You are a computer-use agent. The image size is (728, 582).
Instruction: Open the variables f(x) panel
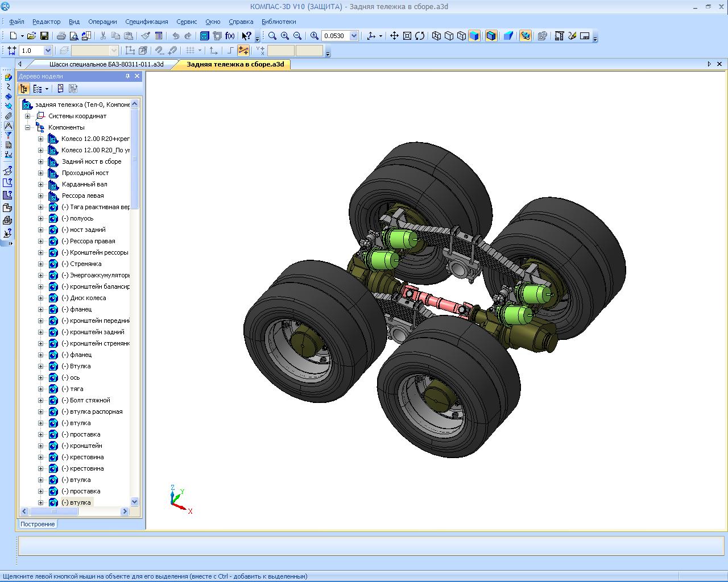click(230, 36)
